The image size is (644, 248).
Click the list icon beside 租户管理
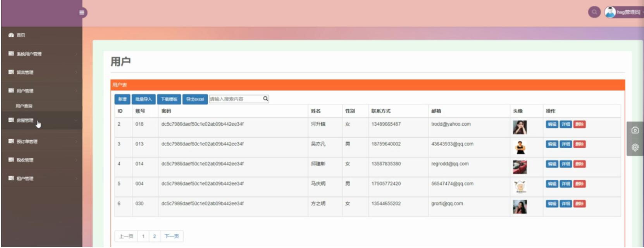pyautogui.click(x=11, y=178)
